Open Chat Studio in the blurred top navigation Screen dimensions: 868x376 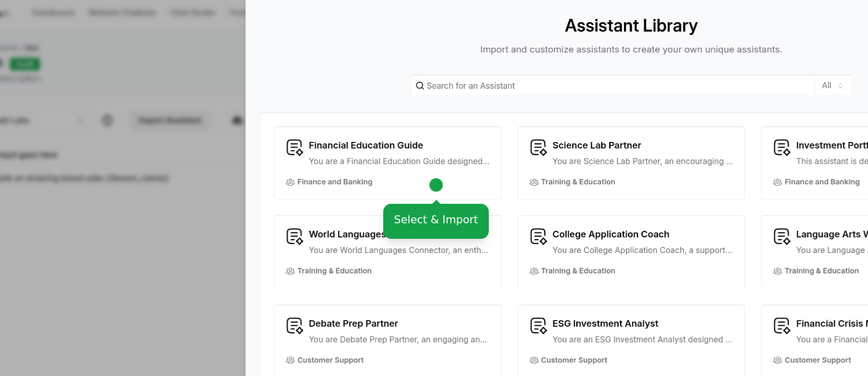[x=192, y=13]
